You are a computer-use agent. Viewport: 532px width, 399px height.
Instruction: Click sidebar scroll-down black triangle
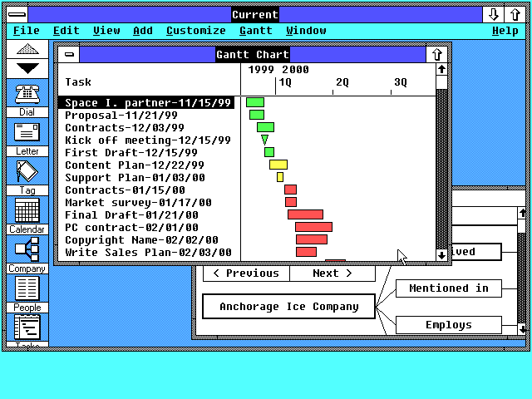pyautogui.click(x=27, y=68)
